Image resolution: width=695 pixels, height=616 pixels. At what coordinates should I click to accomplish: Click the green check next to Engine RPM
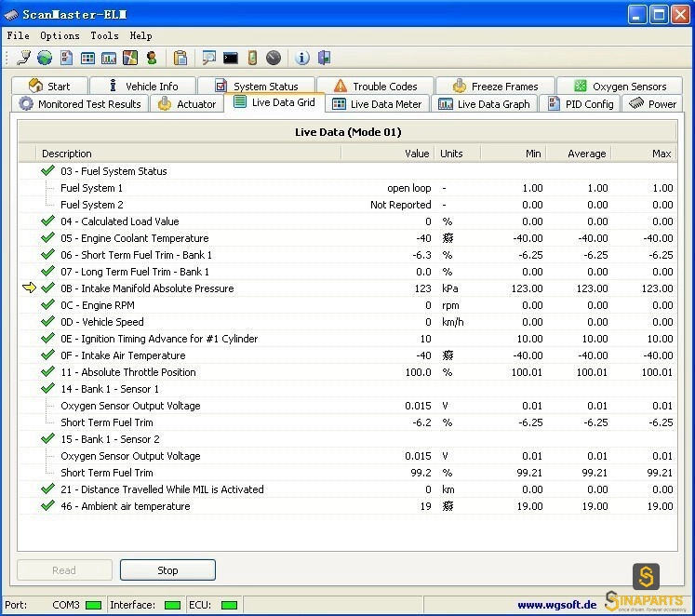tap(47, 305)
